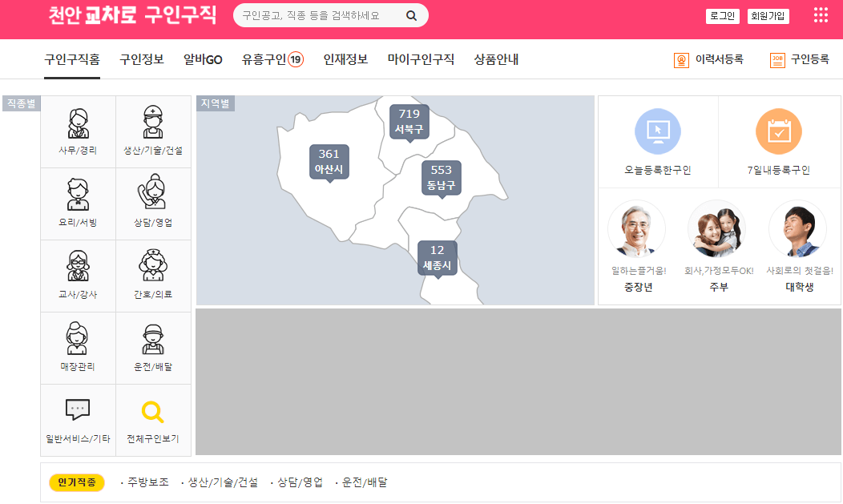This screenshot has width=843, height=504.
Task: Click the 로그인 button
Action: pyautogui.click(x=722, y=14)
